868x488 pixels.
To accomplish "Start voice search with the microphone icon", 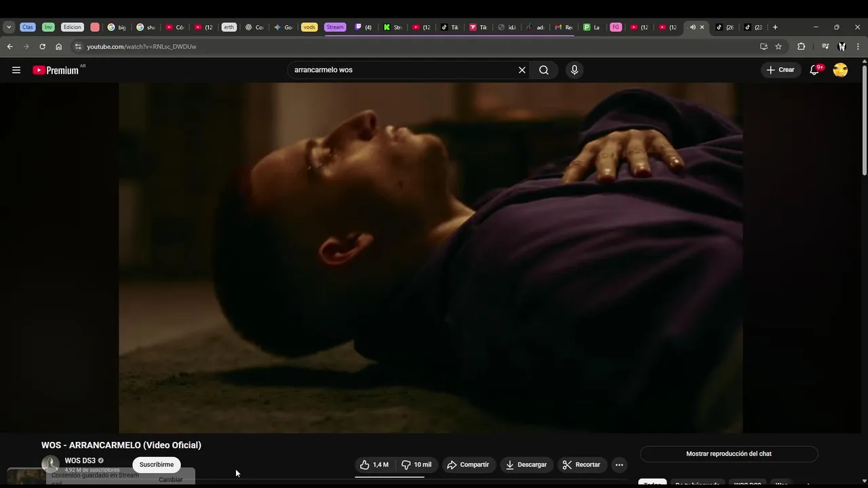I will tap(574, 70).
